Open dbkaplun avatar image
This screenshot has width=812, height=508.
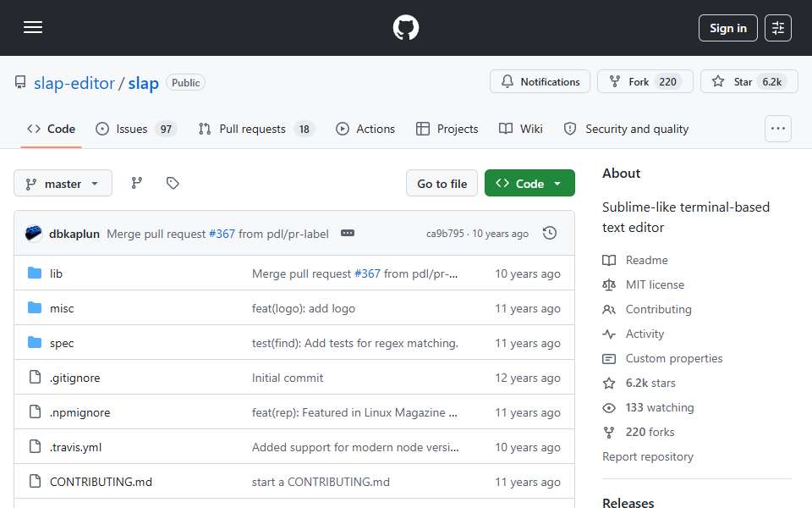click(x=34, y=234)
